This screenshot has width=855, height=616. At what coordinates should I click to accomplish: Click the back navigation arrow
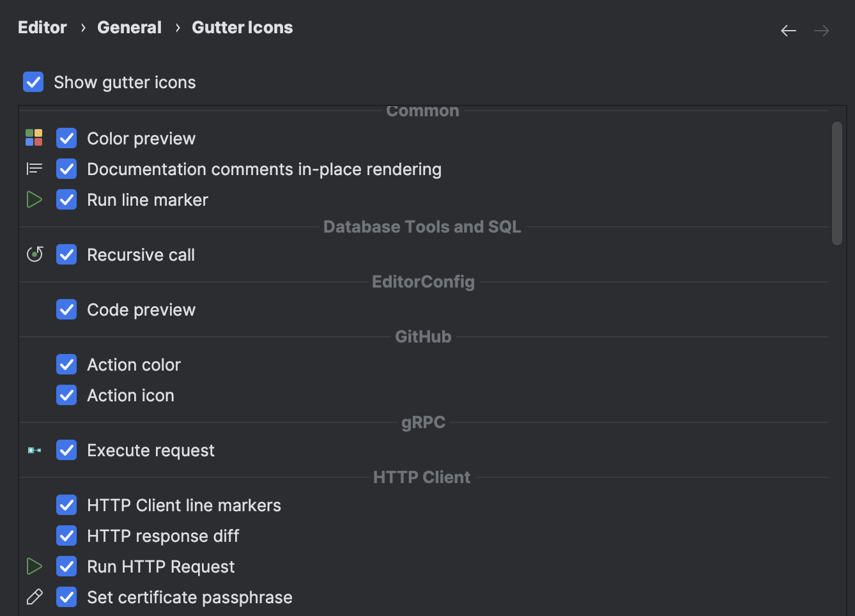click(x=788, y=30)
